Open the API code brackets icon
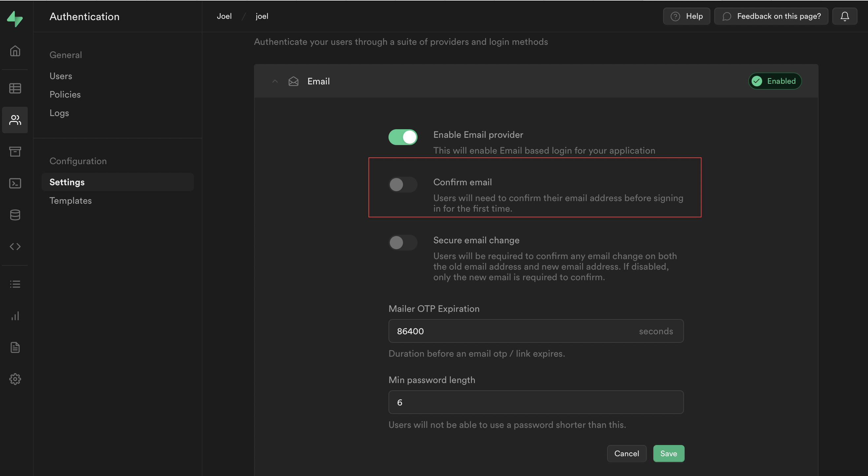 pos(15,247)
